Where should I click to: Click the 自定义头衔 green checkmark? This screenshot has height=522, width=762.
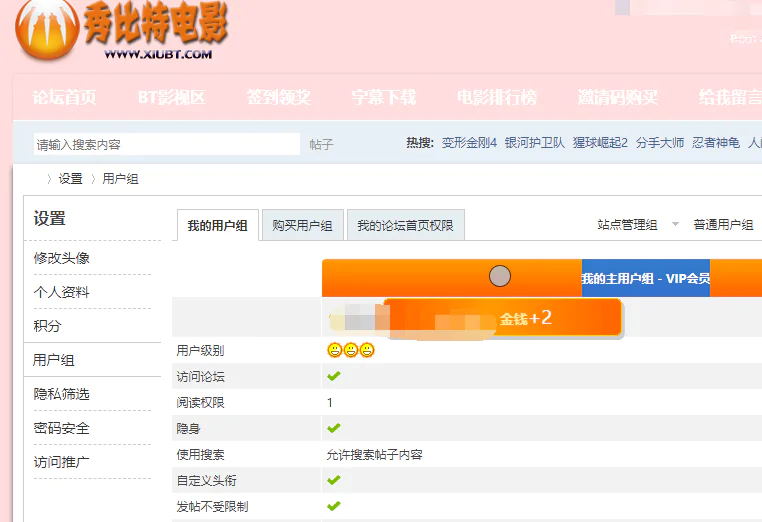point(334,480)
